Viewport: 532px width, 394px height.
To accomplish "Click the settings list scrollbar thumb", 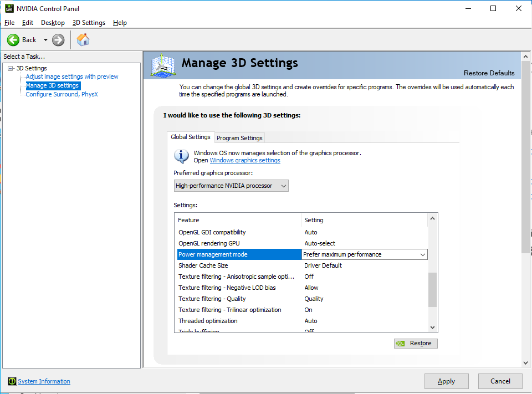I will point(433,289).
